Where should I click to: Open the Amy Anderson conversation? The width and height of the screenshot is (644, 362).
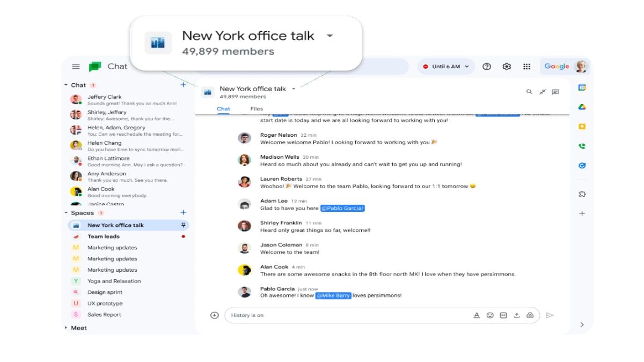(x=129, y=176)
